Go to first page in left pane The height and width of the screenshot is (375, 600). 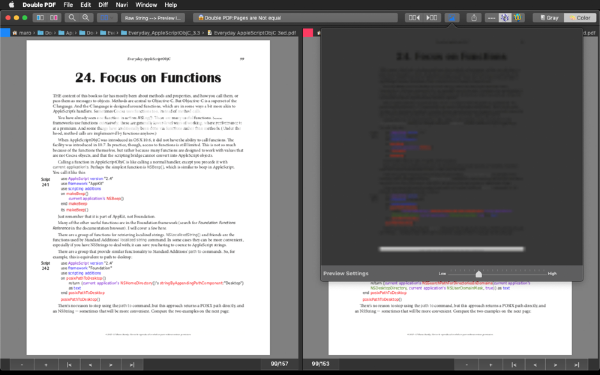point(69,365)
